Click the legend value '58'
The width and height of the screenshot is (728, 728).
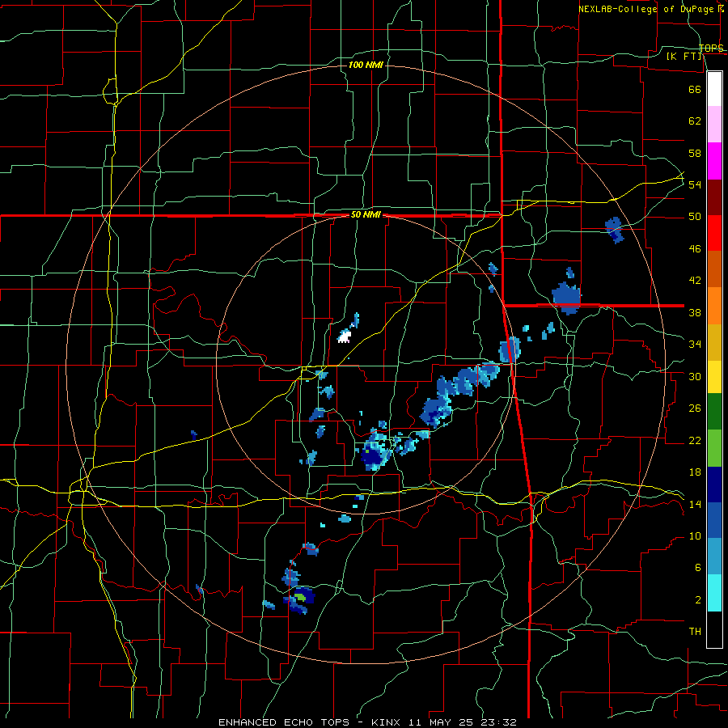click(695, 153)
